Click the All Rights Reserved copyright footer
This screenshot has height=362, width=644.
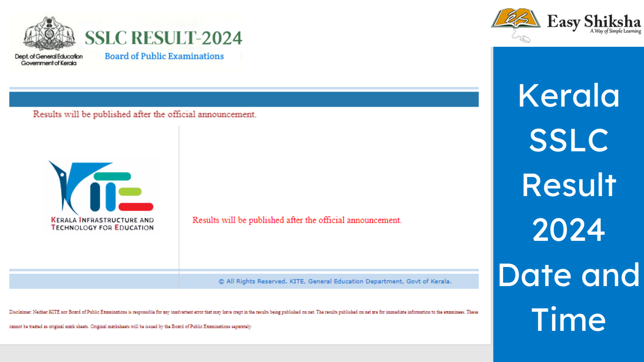(335, 282)
